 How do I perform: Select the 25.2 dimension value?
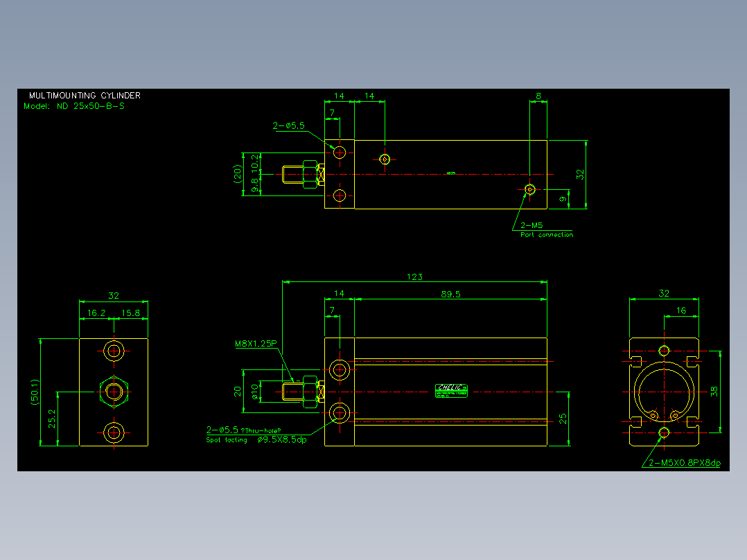pos(51,419)
